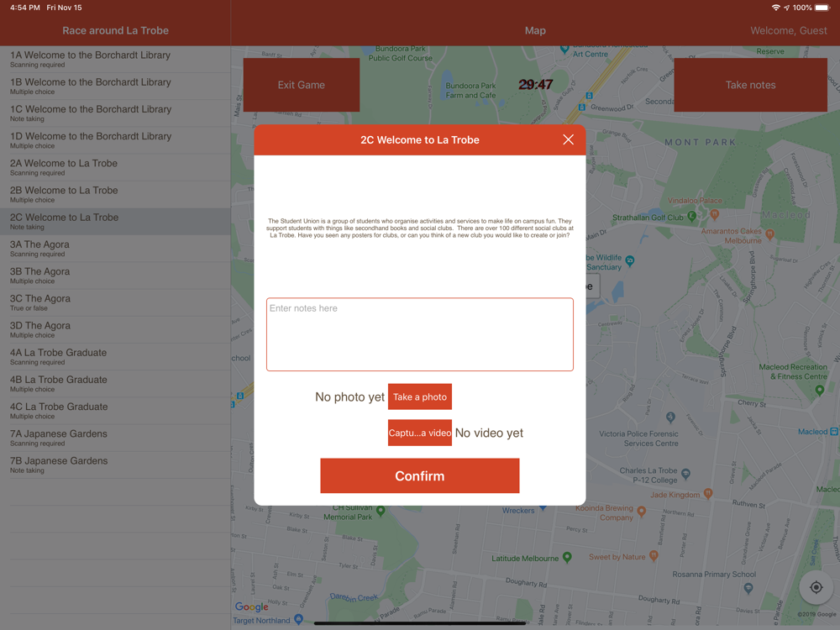Tap the my-location crosshair icon on map
Screen dimensions: 840x630
(x=816, y=587)
